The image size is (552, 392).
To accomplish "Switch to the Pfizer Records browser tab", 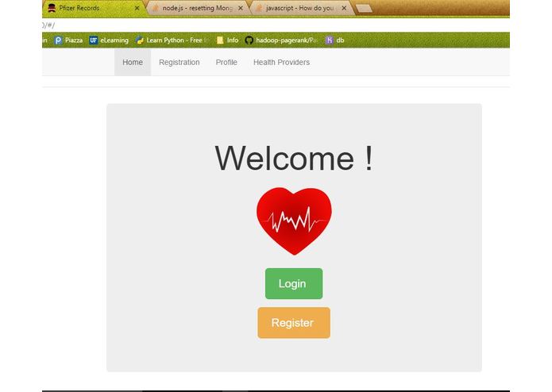I will point(93,8).
